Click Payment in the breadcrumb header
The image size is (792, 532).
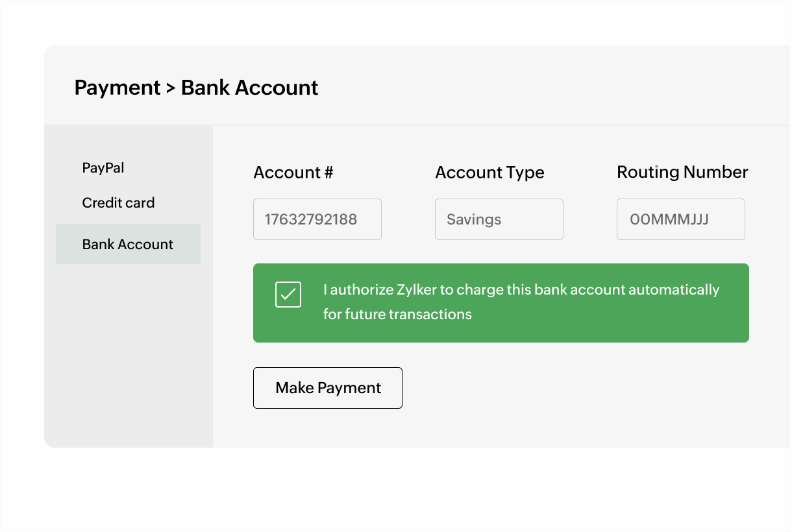tap(118, 87)
